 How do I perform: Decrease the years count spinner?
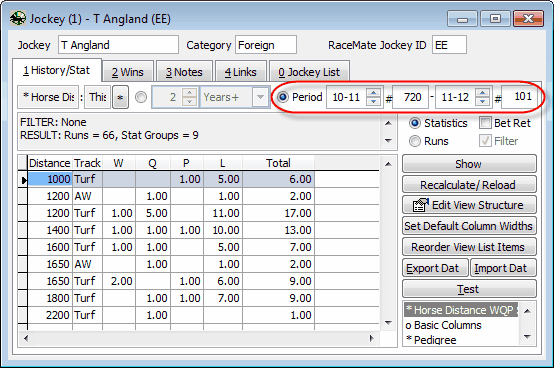tap(190, 102)
